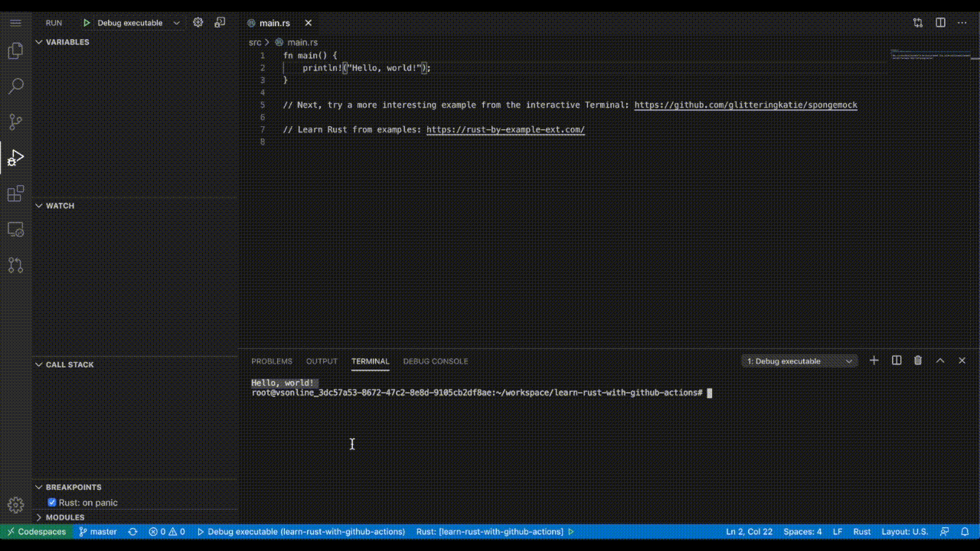The width and height of the screenshot is (980, 551).
Task: Open the Source Control view
Action: (x=15, y=122)
